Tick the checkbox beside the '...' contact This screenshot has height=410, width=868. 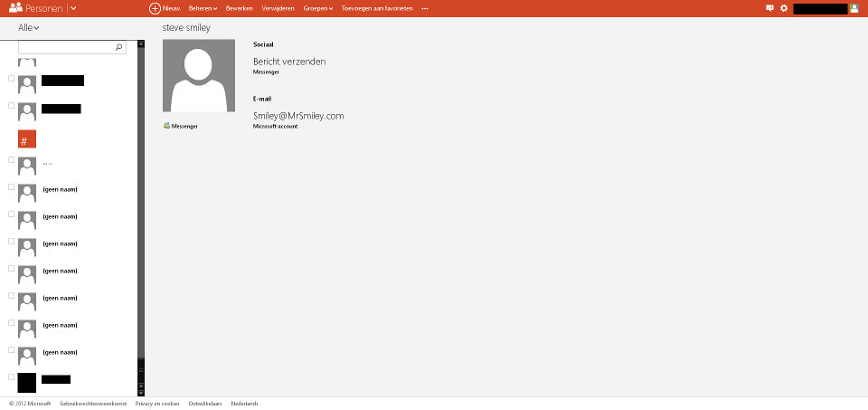point(11,159)
